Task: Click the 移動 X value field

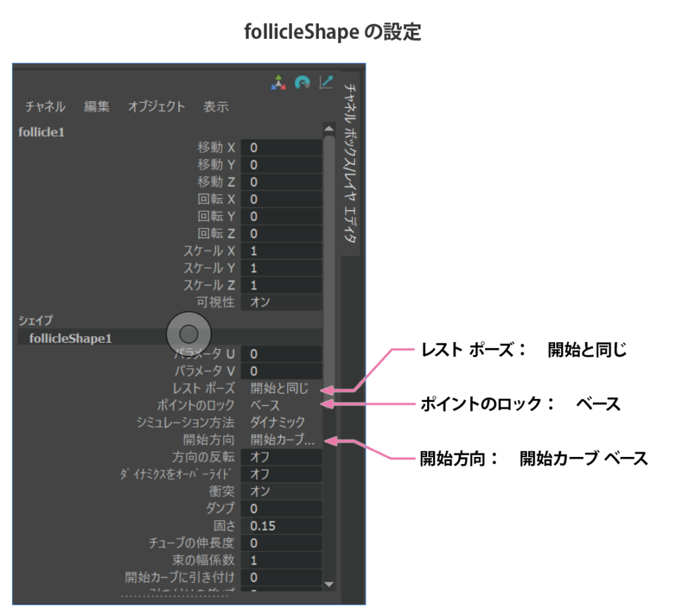Action: [281, 148]
